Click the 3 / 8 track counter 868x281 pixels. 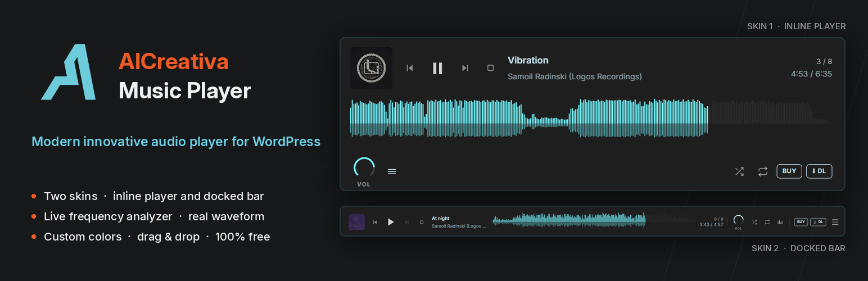tap(824, 61)
